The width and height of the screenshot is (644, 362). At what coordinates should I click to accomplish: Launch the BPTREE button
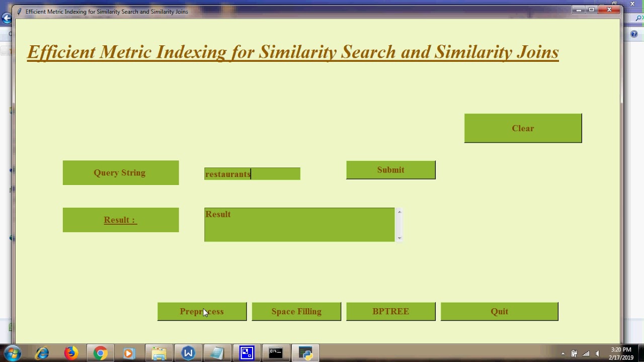click(x=391, y=311)
